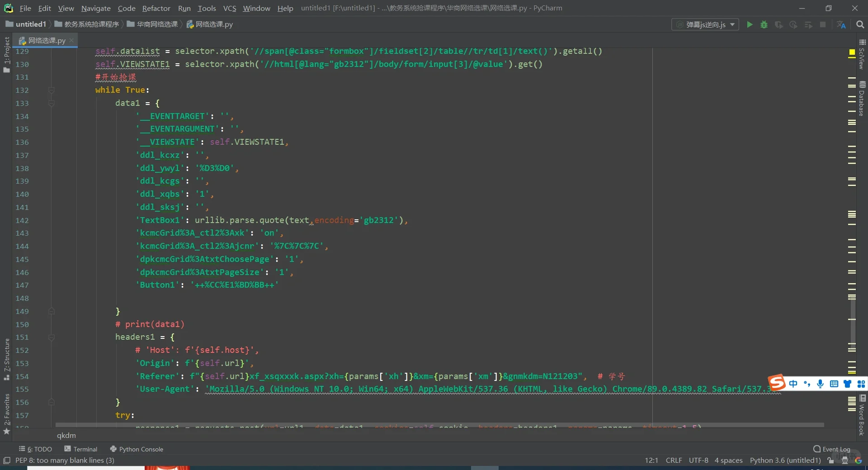Change indentation setting 4 spaces

[x=728, y=461]
